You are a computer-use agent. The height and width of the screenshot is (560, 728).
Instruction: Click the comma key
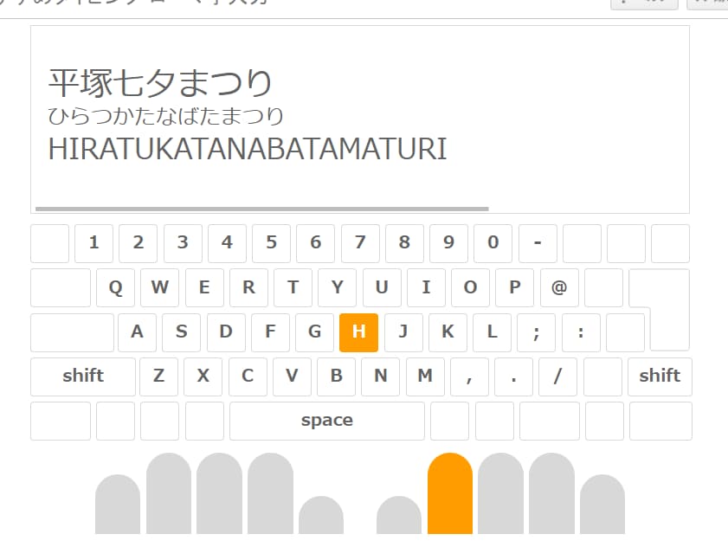click(469, 377)
